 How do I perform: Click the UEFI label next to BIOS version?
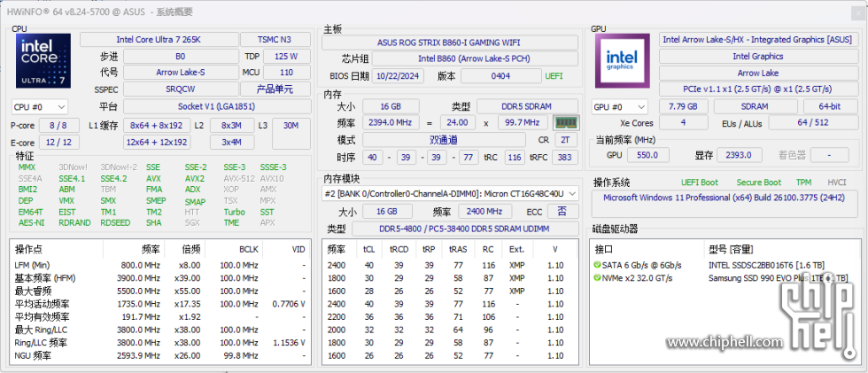554,76
